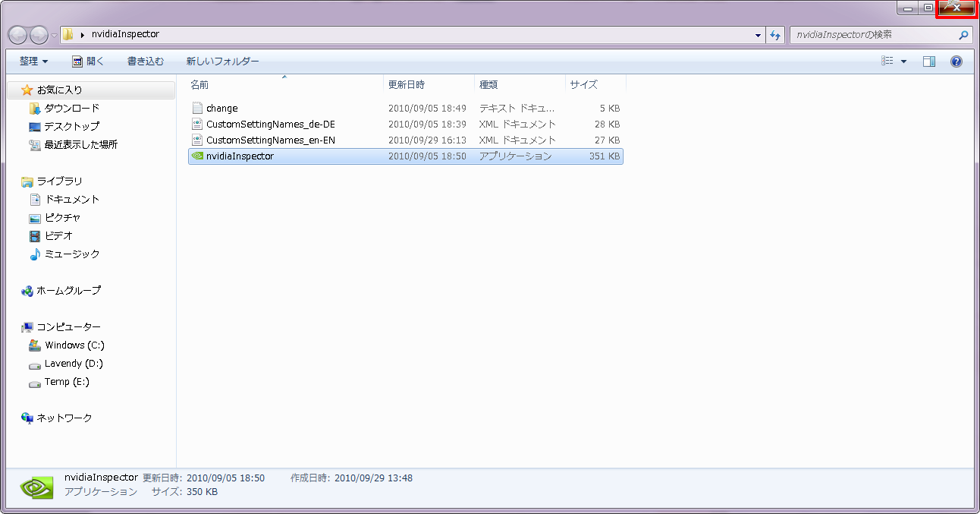This screenshot has height=514, width=980.
Task: Click the search magnifier icon
Action: (x=963, y=35)
